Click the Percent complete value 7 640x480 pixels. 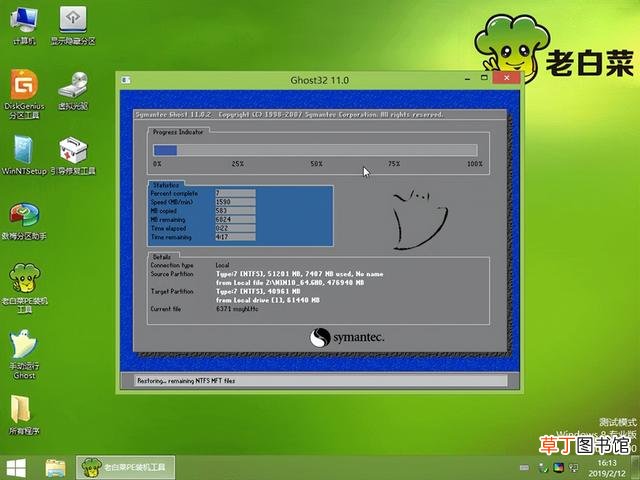tap(235, 193)
